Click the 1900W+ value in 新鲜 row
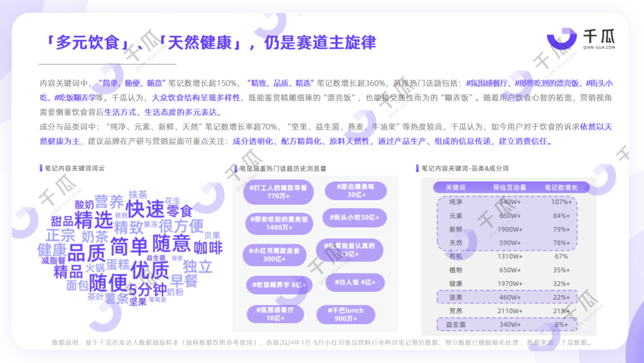 [510, 229]
